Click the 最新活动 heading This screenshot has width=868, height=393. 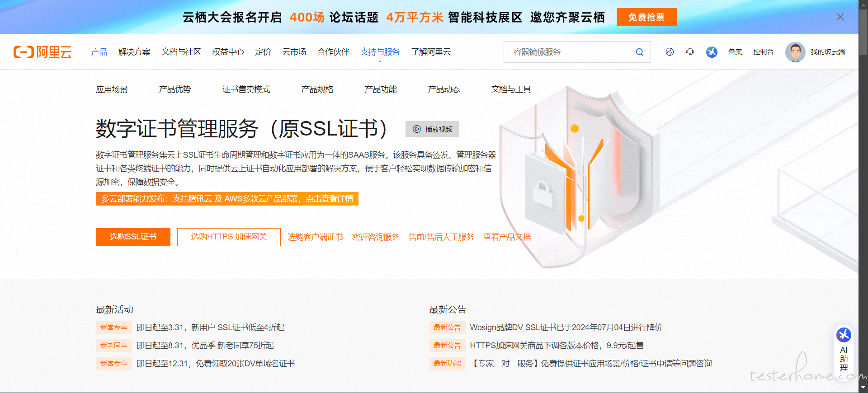(114, 309)
